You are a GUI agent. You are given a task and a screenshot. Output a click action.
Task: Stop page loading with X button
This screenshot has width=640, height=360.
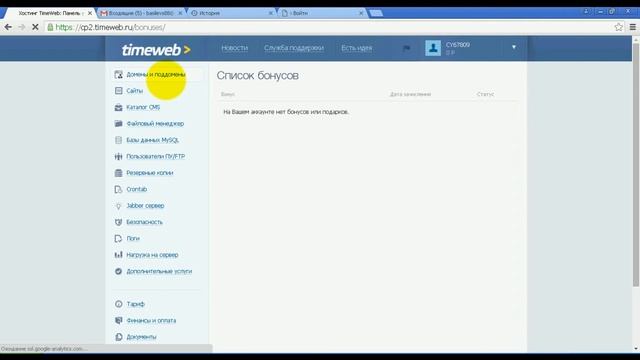35,27
